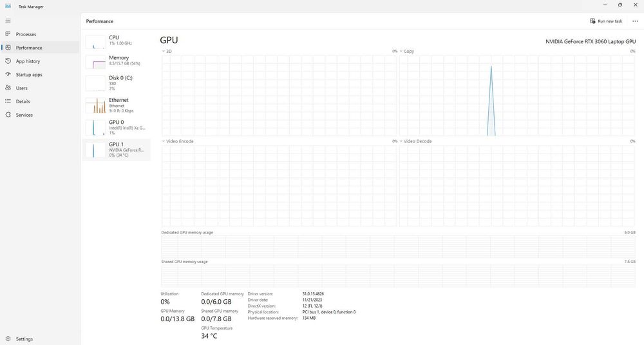Go to the App history page
This screenshot has height=345, width=644.
(x=40, y=61)
